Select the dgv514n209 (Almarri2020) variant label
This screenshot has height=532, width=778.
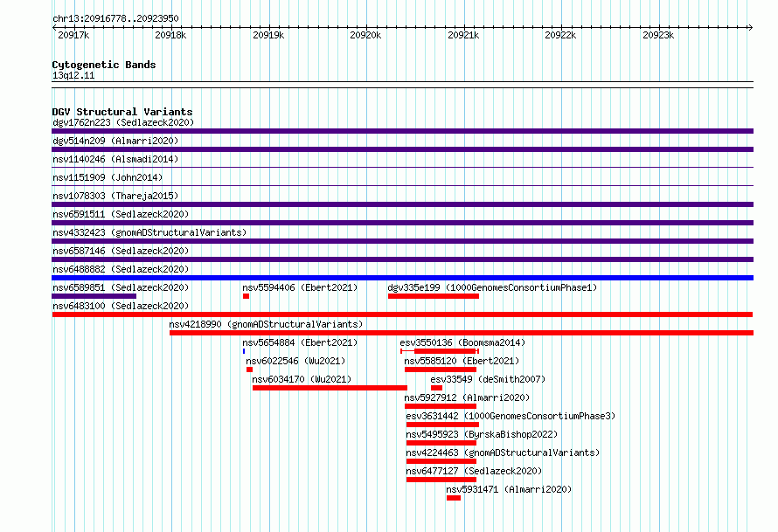coord(115,141)
